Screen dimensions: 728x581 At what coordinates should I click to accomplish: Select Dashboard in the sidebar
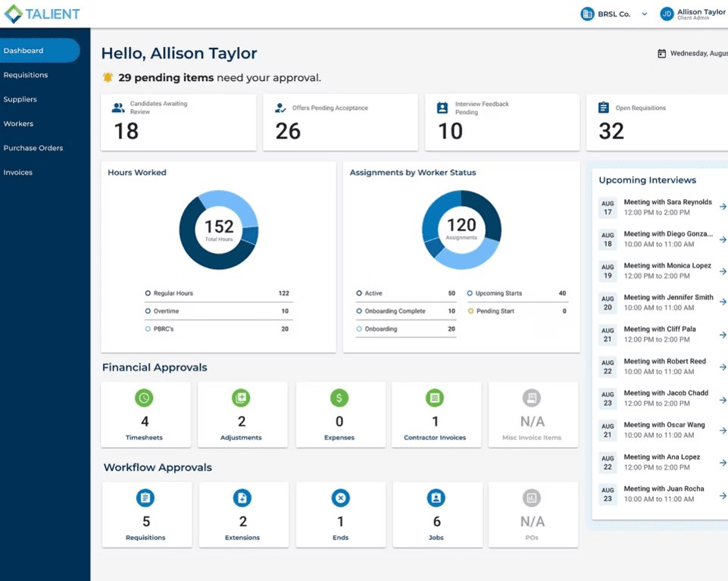[40, 50]
